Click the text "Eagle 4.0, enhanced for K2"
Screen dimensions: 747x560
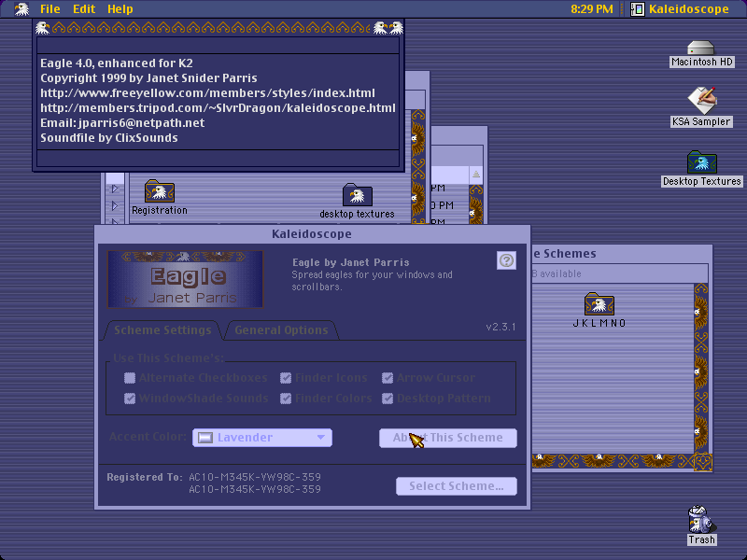[117, 63]
